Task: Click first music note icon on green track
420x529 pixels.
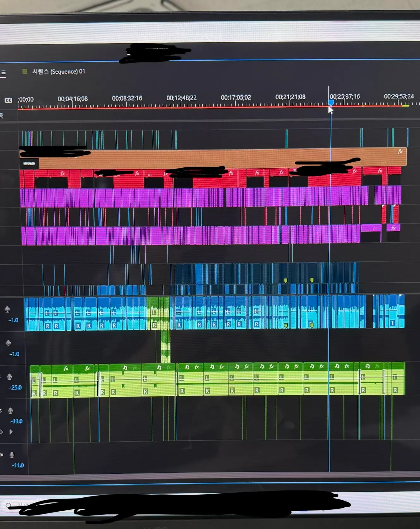Action: [x=125, y=368]
